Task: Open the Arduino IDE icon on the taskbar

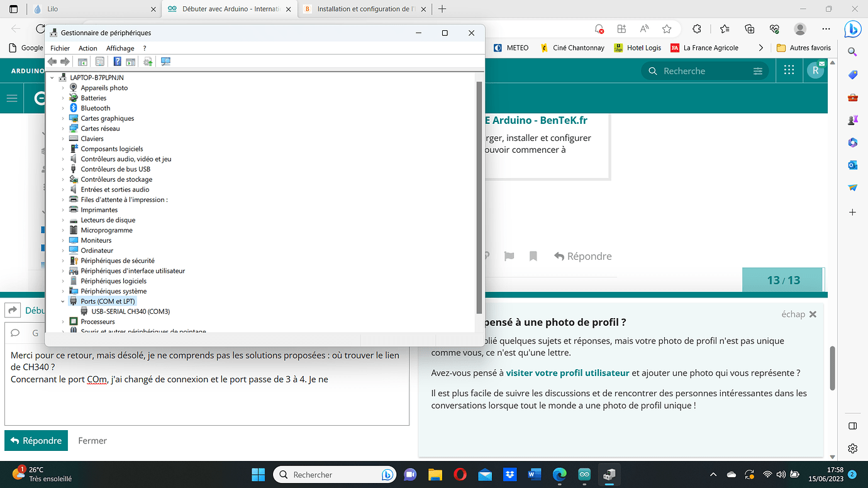Action: point(584,474)
